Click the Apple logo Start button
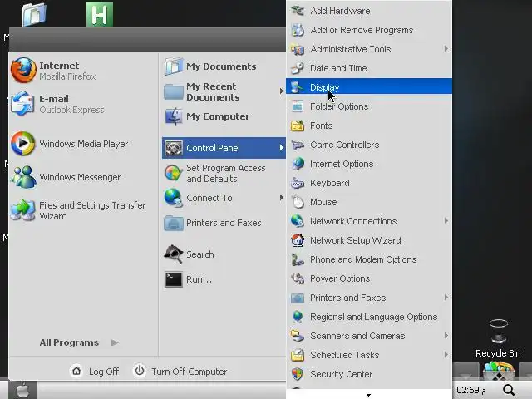Screen dimensions: 532x399 22,390
